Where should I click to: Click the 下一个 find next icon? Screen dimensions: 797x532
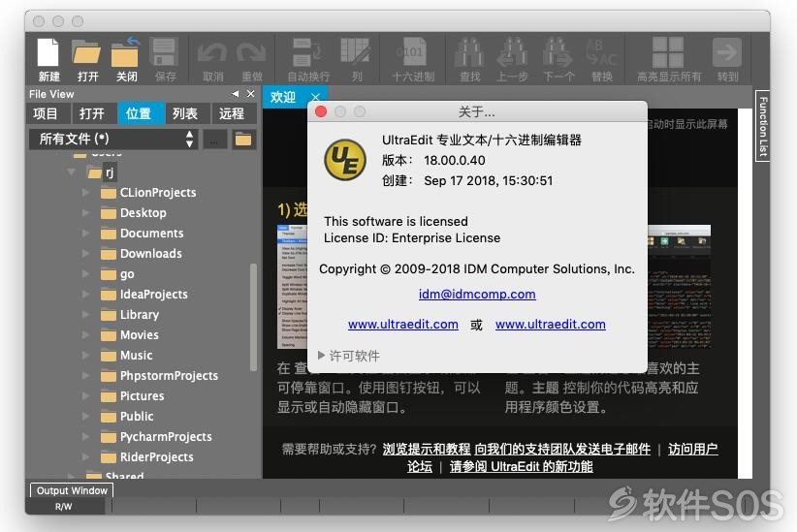[558, 53]
